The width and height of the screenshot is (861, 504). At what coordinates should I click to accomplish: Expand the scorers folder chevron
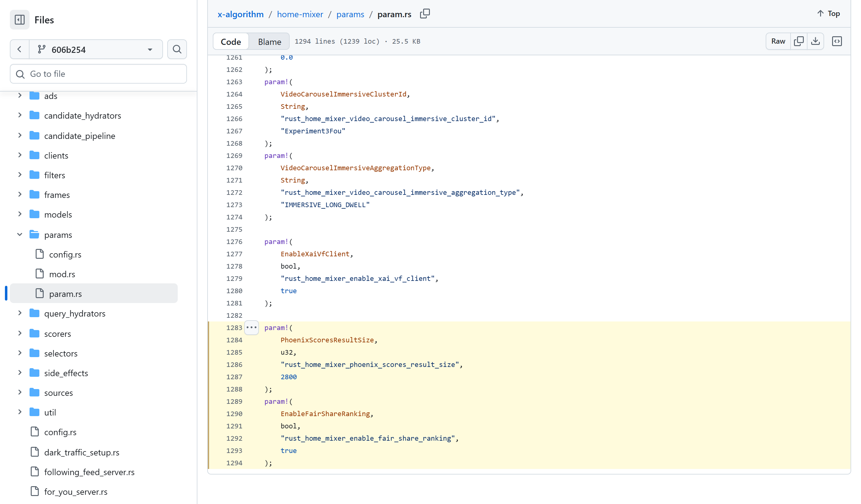pyautogui.click(x=20, y=334)
